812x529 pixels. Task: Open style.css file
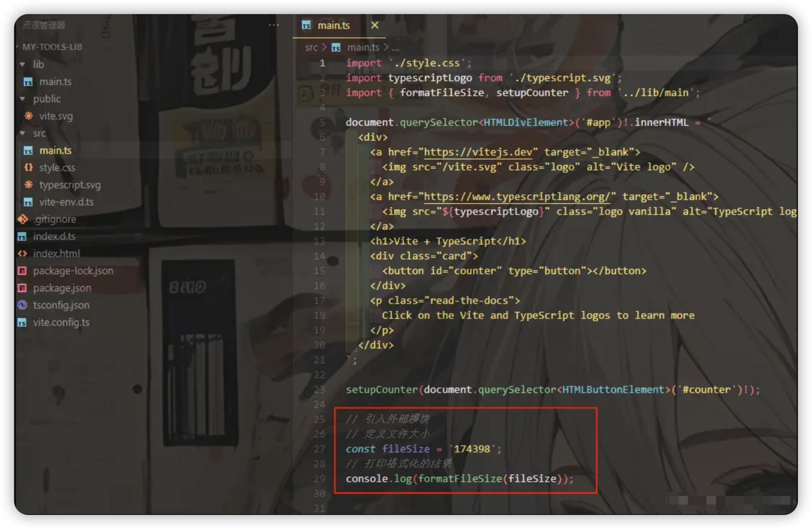pos(57,168)
